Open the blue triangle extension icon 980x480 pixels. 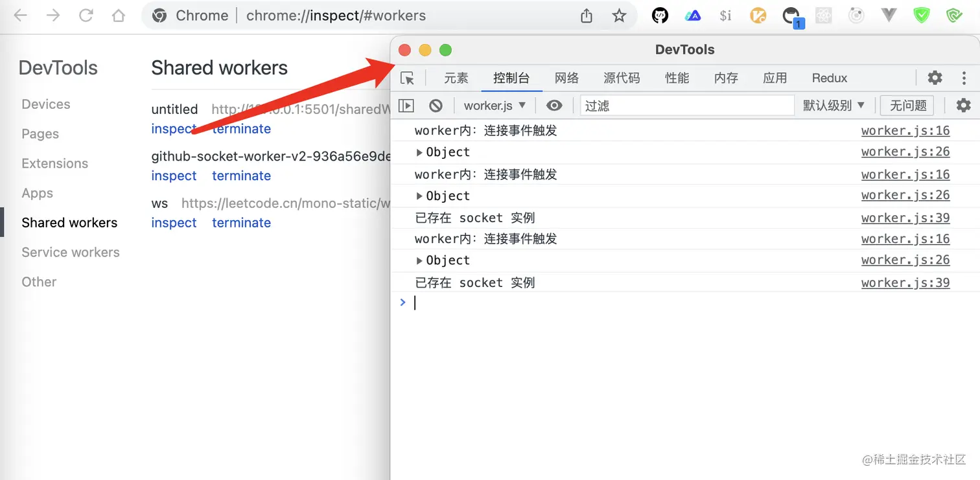(693, 16)
